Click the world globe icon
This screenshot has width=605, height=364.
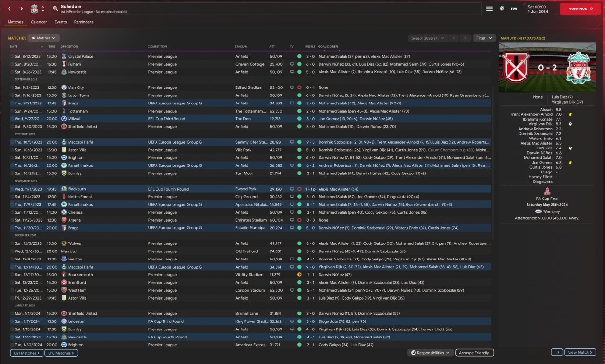502,9
